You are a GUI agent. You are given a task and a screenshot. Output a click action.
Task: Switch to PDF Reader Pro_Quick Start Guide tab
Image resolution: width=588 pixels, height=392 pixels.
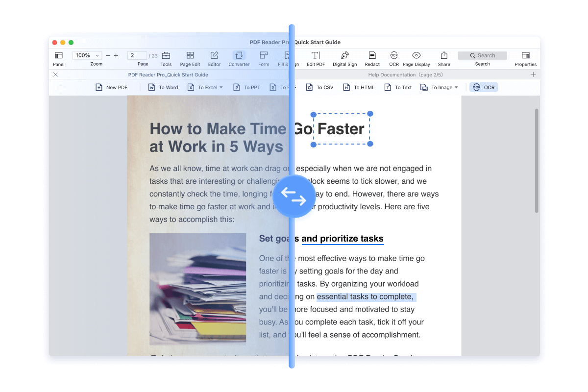click(x=168, y=74)
